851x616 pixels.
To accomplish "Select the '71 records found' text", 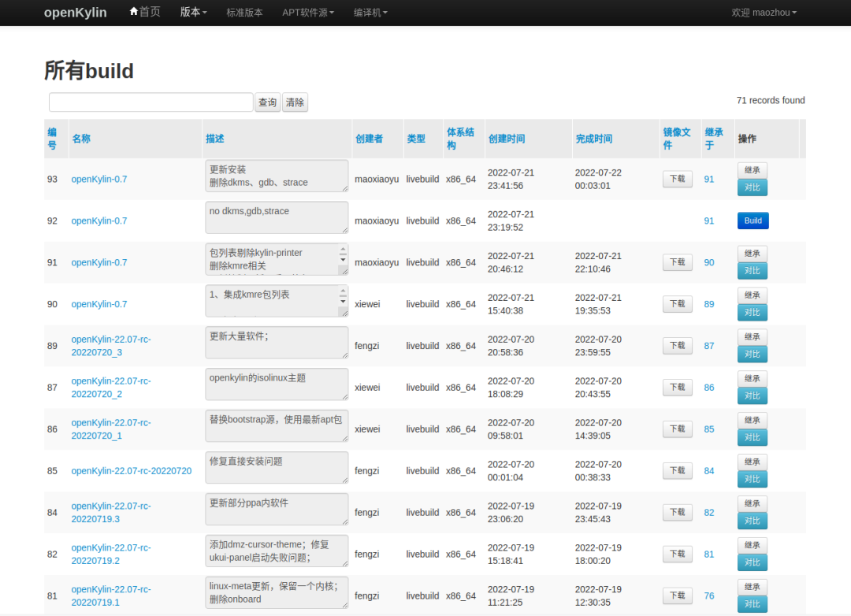I will 770,100.
